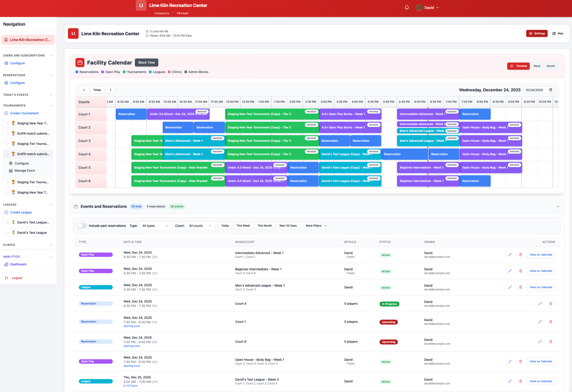Open the Analytics Dashboard chart icon
Viewport: 572px width, 392px height.
(x=7, y=264)
